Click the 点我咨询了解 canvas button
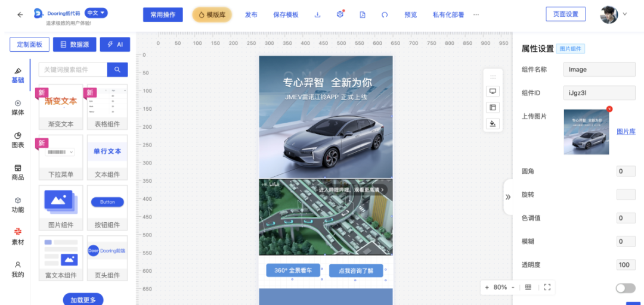 (x=356, y=270)
